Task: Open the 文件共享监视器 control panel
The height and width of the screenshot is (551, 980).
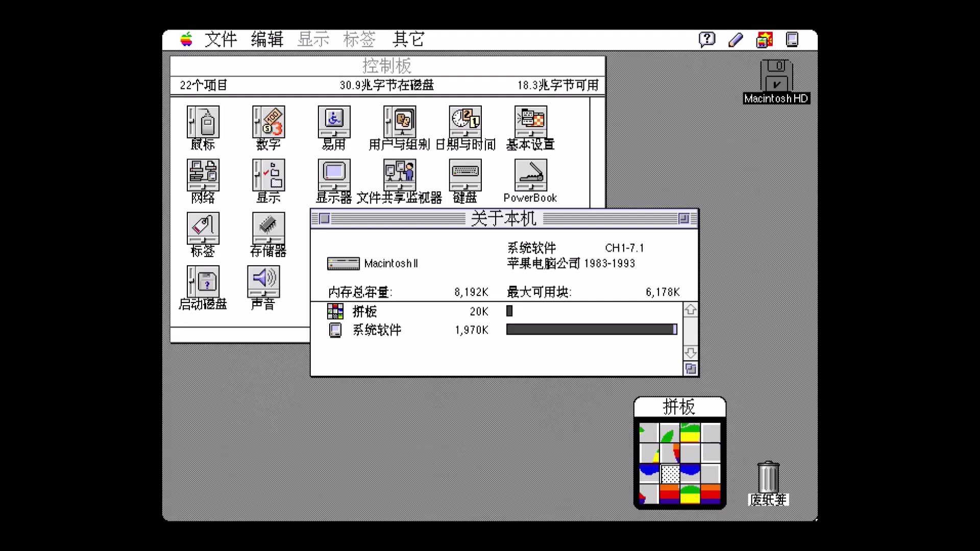Action: (x=400, y=176)
